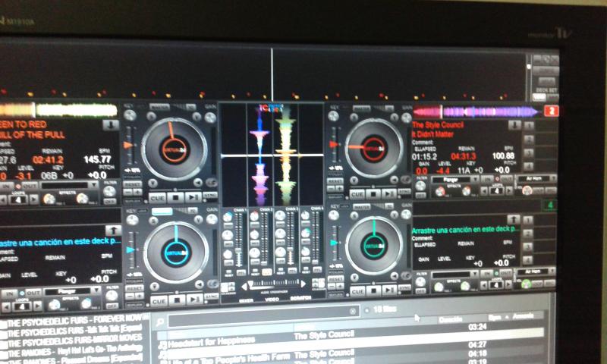Stop playback on the orange deck 1

(x=175, y=198)
